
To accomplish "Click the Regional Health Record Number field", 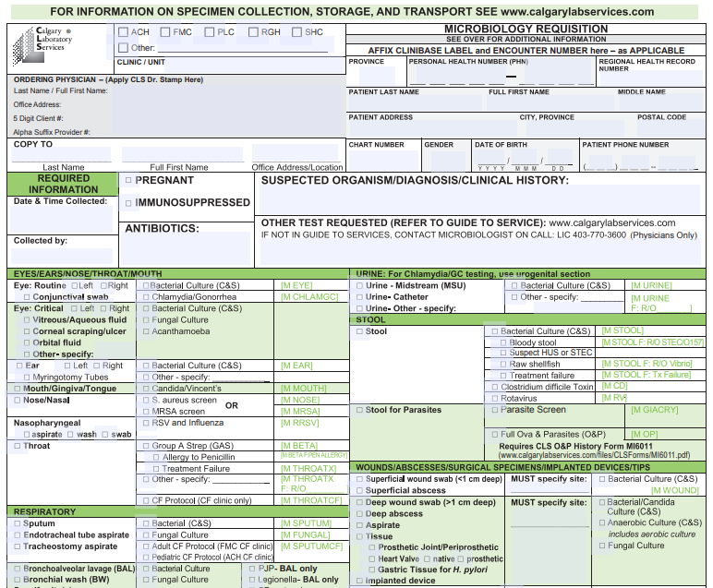I will (x=651, y=78).
